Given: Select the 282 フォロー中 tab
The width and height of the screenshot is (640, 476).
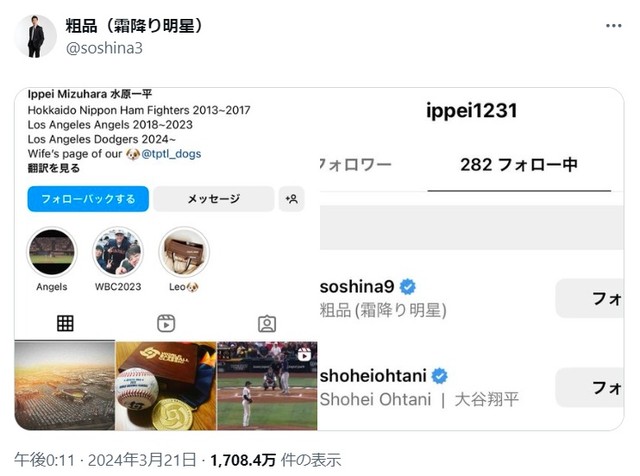Looking at the screenshot, I should click(519, 165).
